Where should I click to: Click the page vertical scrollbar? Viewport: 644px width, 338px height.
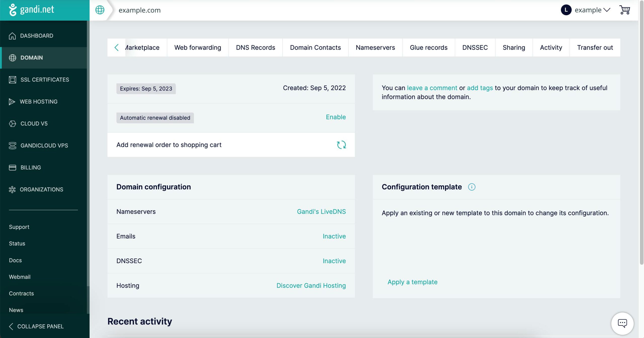pyautogui.click(x=641, y=133)
